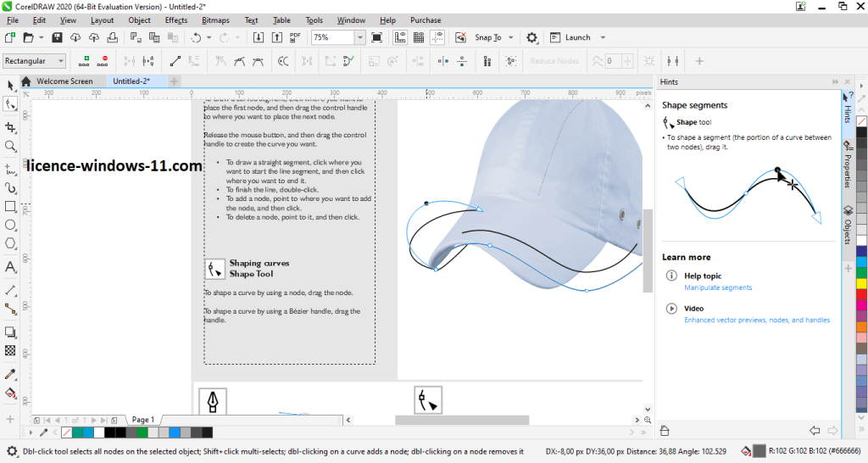868x463 pixels.
Task: Click the Add nodes button
Action: tap(84, 61)
